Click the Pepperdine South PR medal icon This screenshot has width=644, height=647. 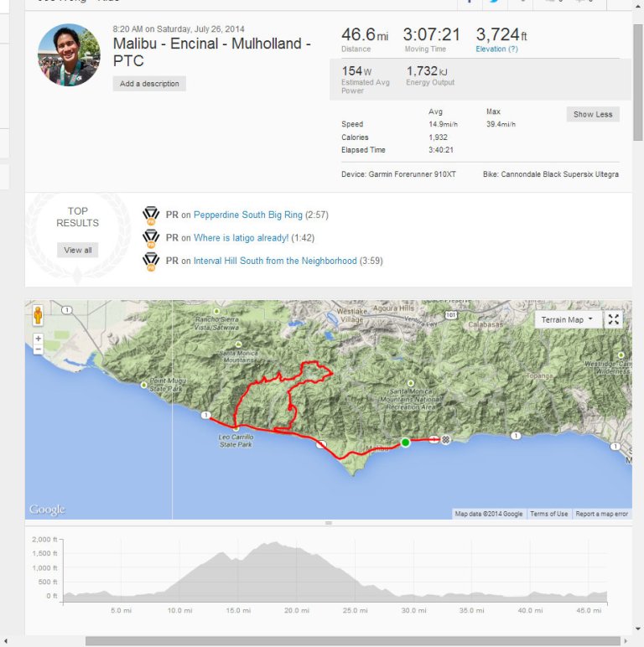[x=151, y=215]
